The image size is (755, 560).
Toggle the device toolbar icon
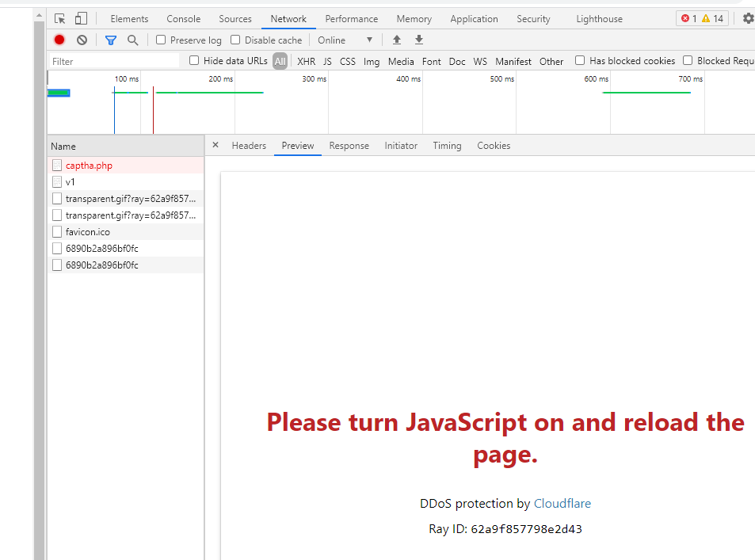coord(81,19)
